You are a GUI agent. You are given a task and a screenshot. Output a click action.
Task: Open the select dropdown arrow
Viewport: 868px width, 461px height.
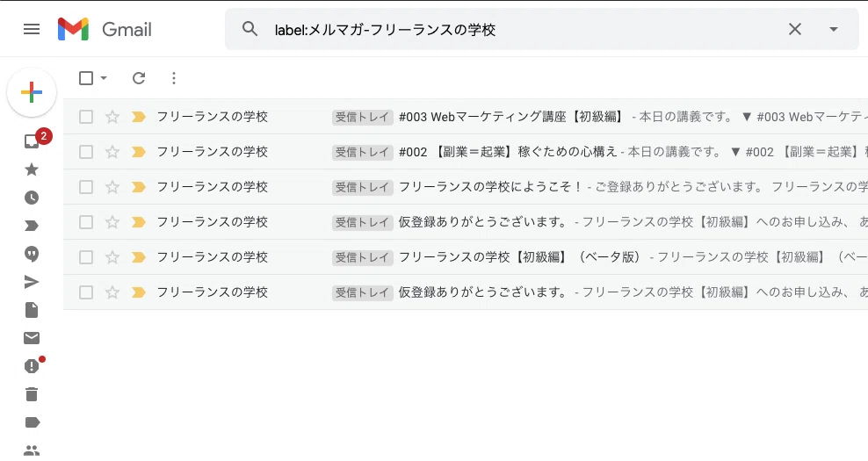click(104, 78)
